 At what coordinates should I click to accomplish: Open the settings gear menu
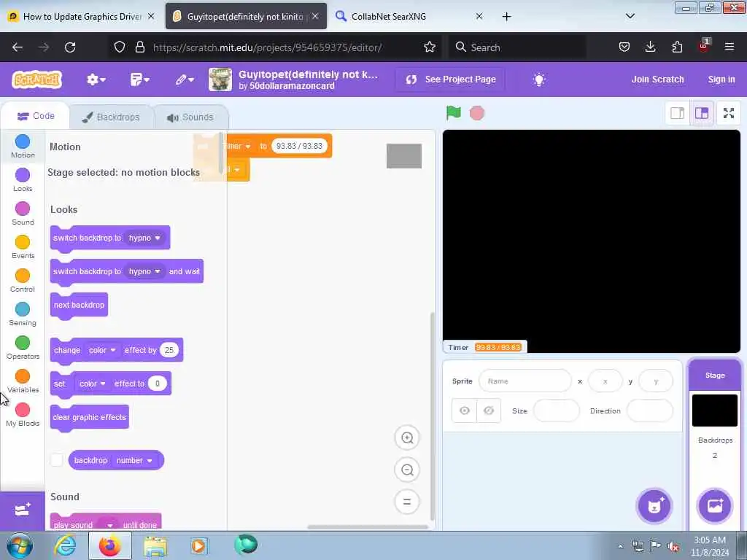(96, 79)
